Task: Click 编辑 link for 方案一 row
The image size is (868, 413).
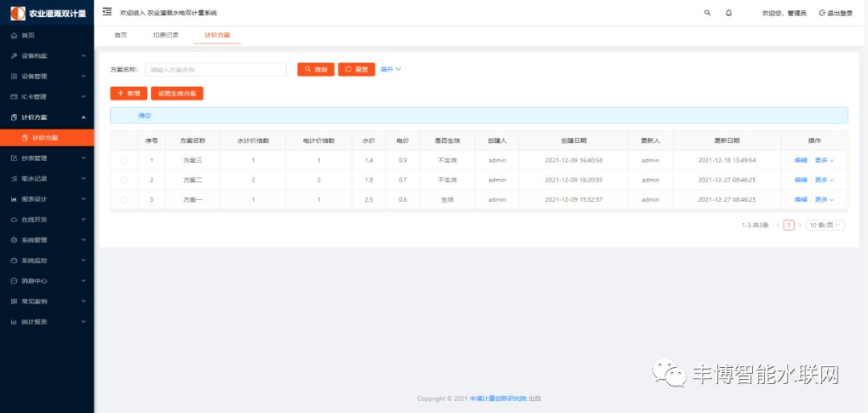Action: tap(800, 199)
